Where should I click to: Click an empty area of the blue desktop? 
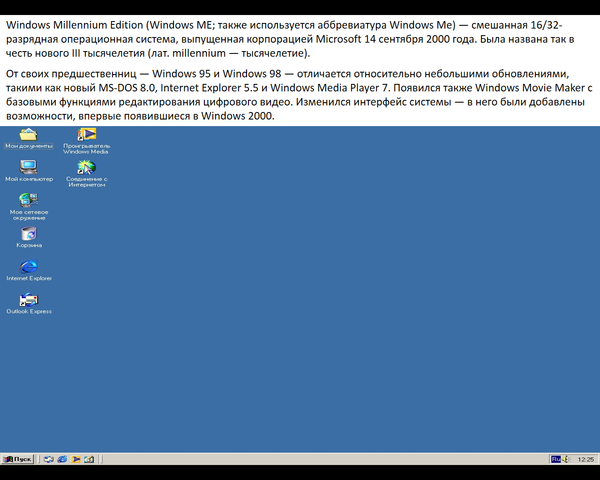[x=350, y=300]
